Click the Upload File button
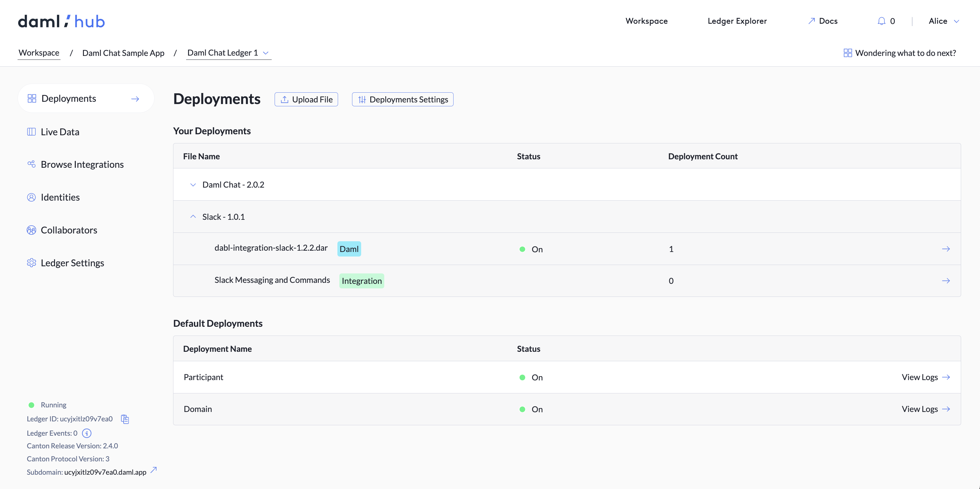 (306, 99)
